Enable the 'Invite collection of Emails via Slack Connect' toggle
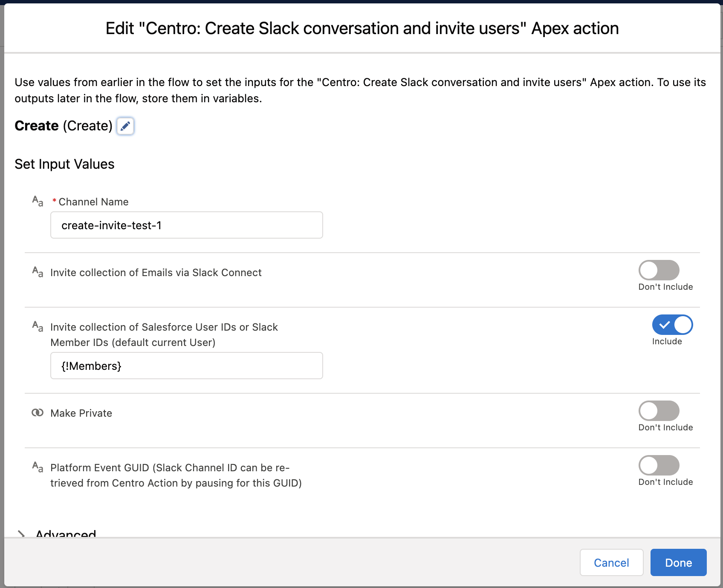Screen dimensions: 723x588 [x=659, y=270]
